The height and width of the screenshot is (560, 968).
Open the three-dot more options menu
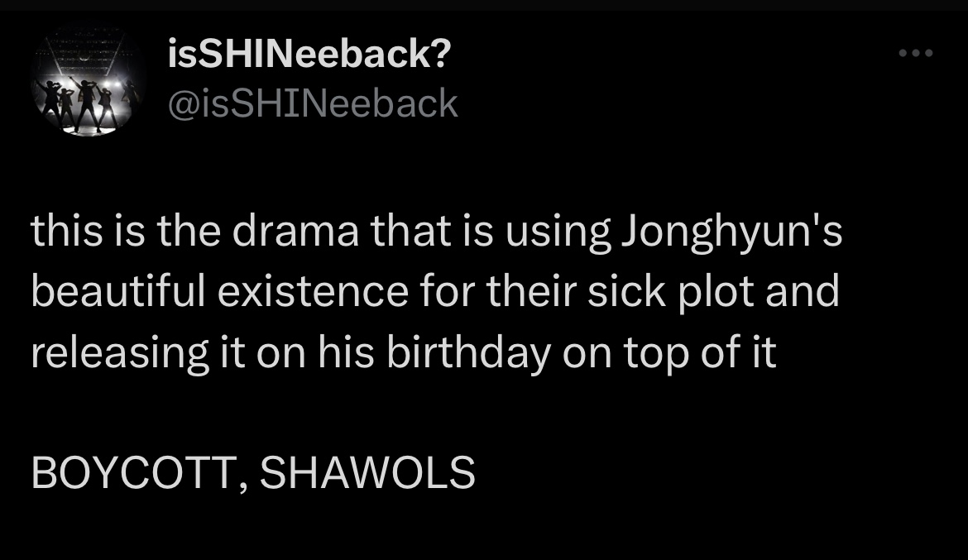coord(916,54)
